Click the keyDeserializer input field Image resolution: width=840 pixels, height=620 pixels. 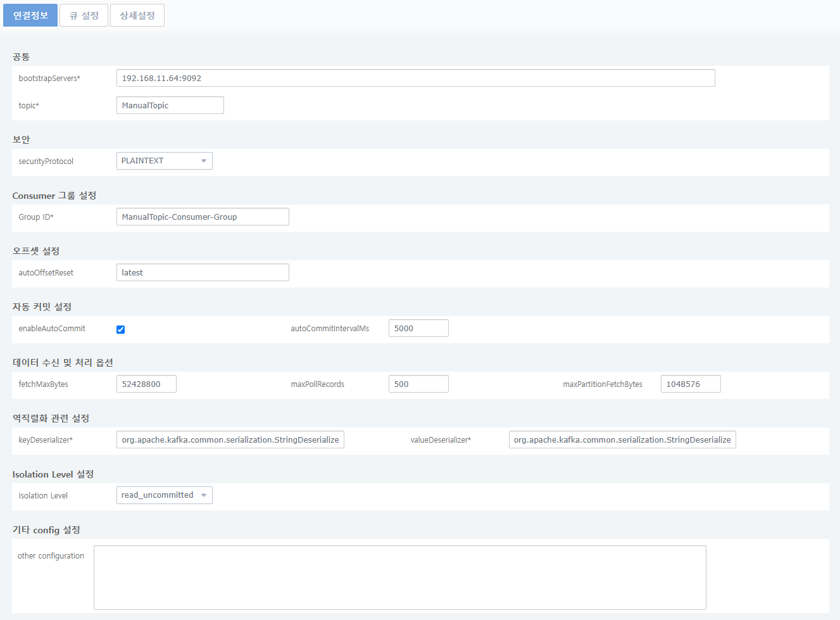[x=230, y=440]
